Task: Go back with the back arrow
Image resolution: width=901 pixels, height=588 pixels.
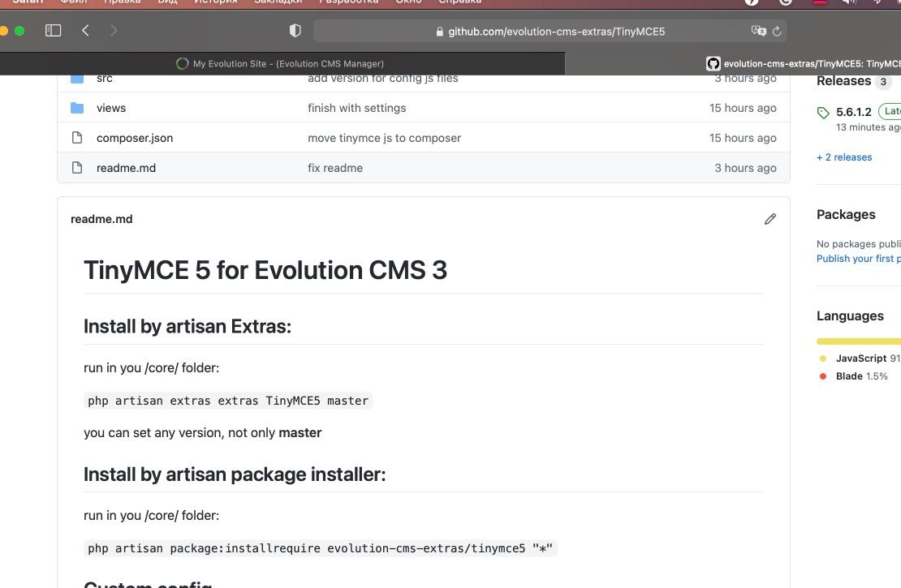Action: [85, 31]
